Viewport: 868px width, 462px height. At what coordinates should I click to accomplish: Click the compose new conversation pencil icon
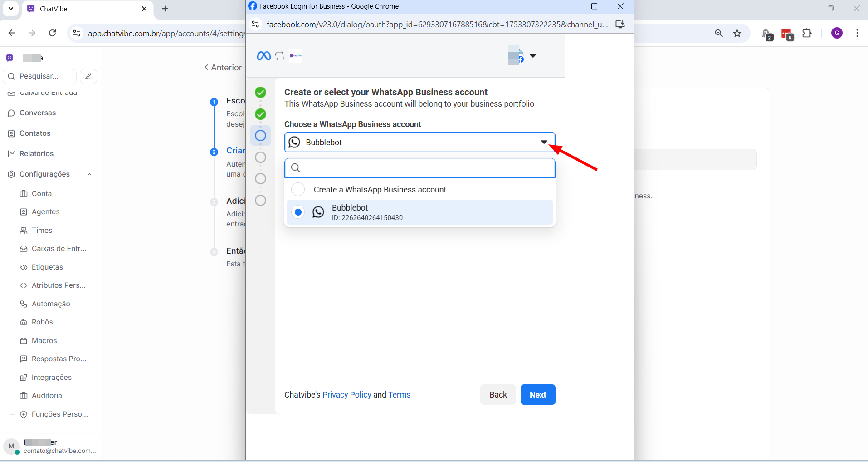[x=88, y=76]
